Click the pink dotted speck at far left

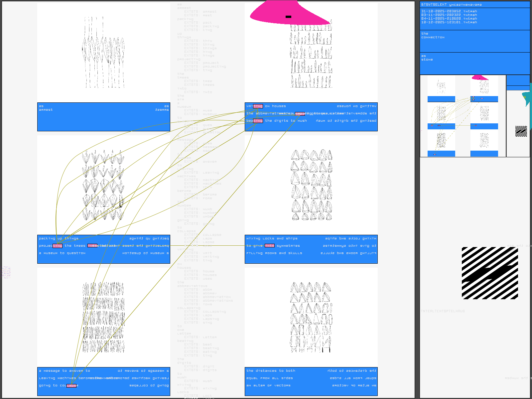6,272
